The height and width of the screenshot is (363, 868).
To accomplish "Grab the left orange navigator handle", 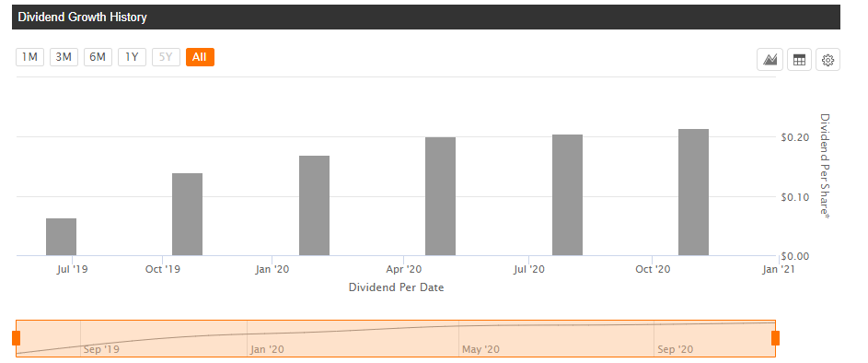I will click(x=16, y=338).
